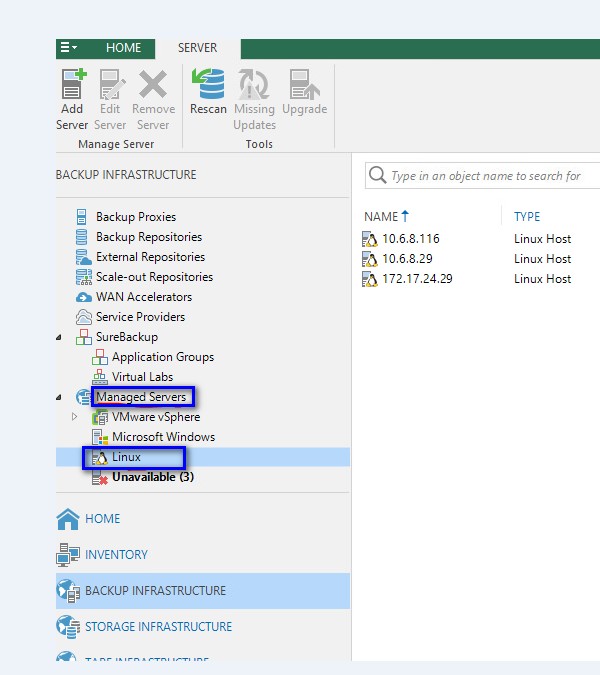Collapse the SureBackup tree node

pos(60,337)
